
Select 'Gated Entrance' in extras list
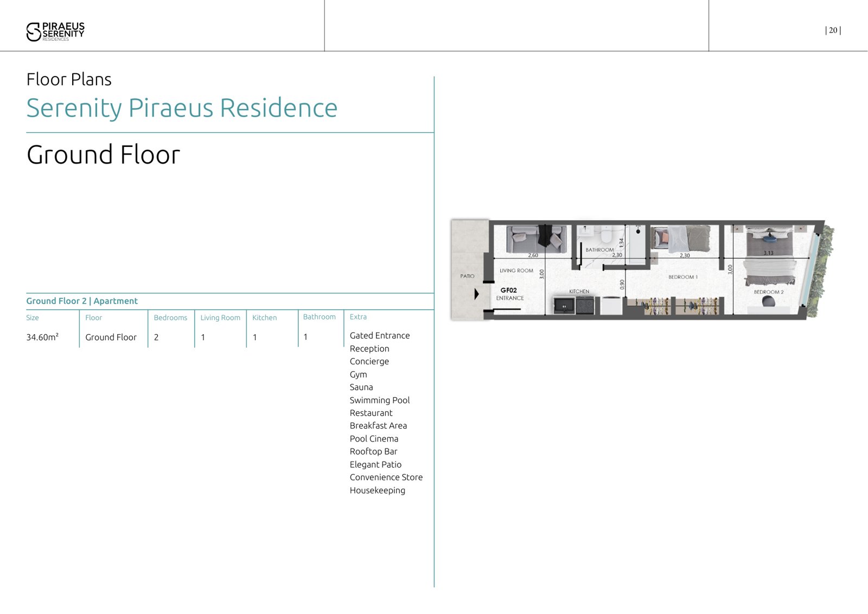380,336
